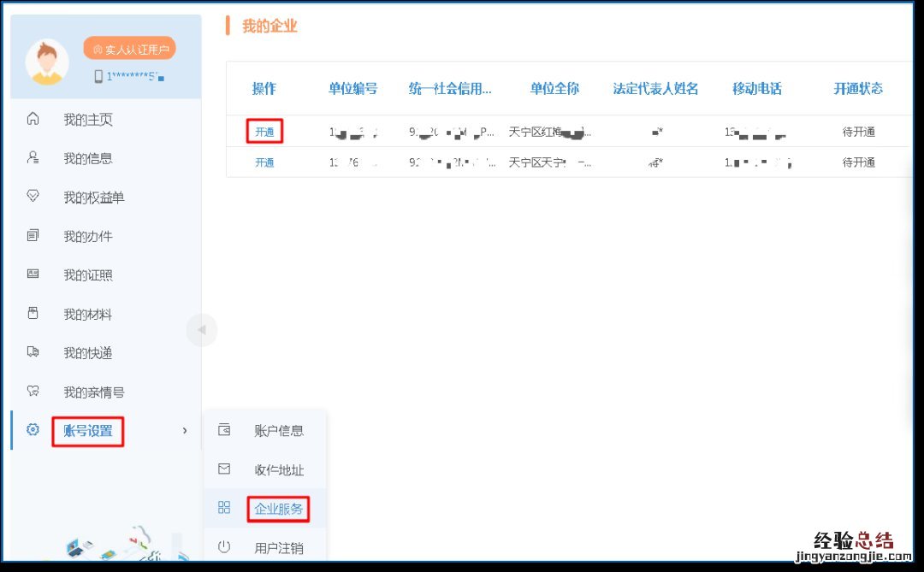The width and height of the screenshot is (924, 572).
Task: Open 我的办件 in the sidebar
Action: [x=88, y=236]
